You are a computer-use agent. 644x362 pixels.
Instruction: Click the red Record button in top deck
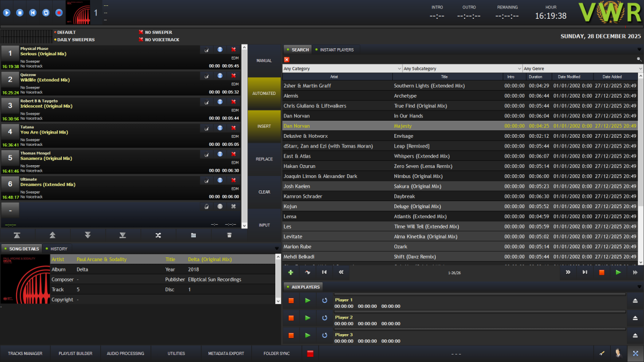[59, 12]
